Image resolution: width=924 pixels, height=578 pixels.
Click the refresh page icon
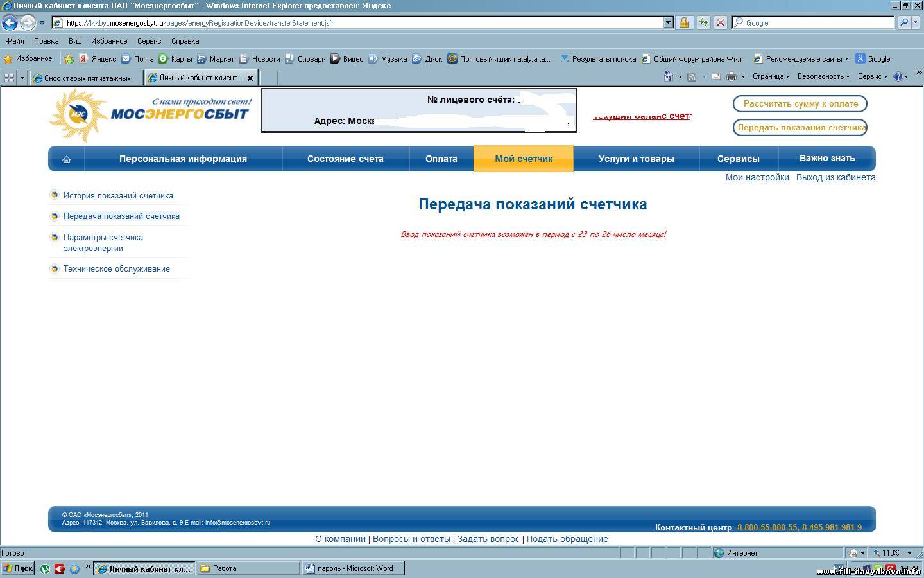pyautogui.click(x=703, y=23)
